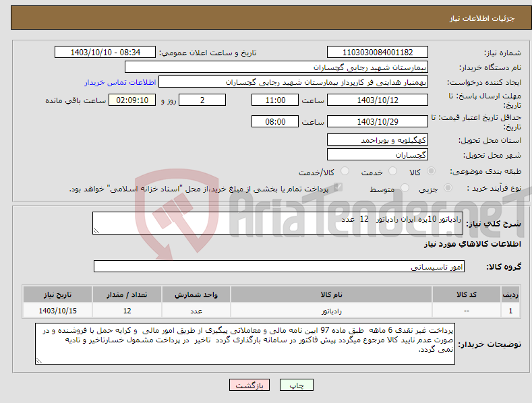Select the خدمت radio button
The width and height of the screenshot is (532, 403).
tap(392, 171)
